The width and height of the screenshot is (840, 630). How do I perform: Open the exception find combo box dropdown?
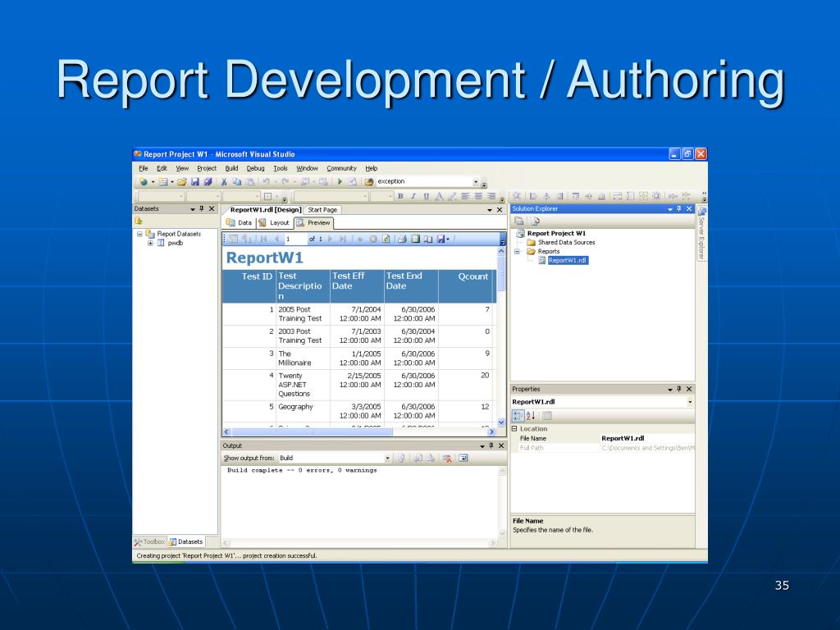click(475, 181)
